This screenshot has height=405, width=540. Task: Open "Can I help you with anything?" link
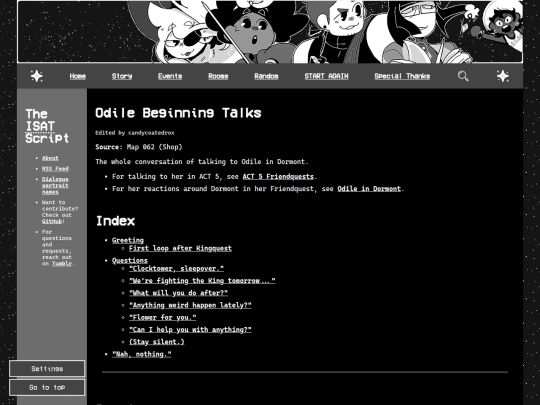coord(190,329)
